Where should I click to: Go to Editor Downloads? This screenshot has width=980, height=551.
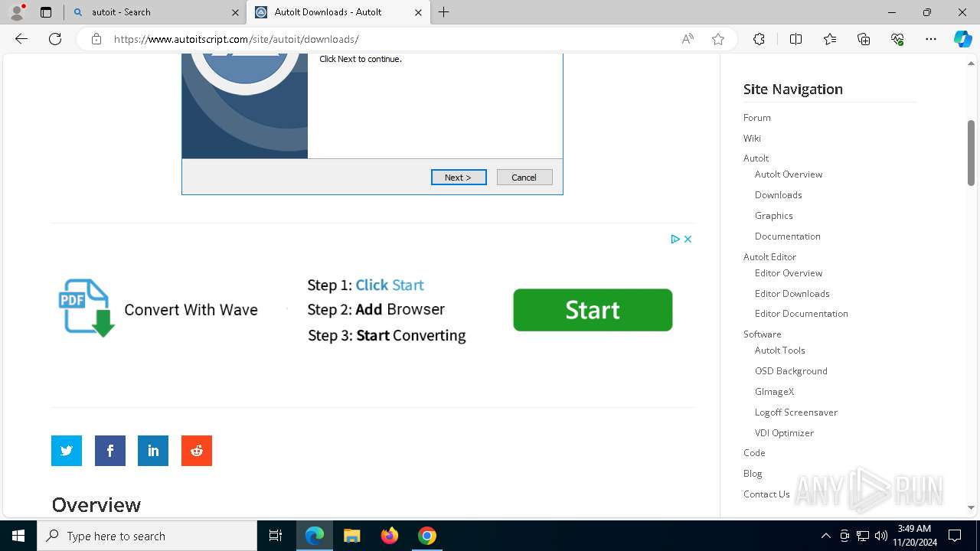pos(792,293)
